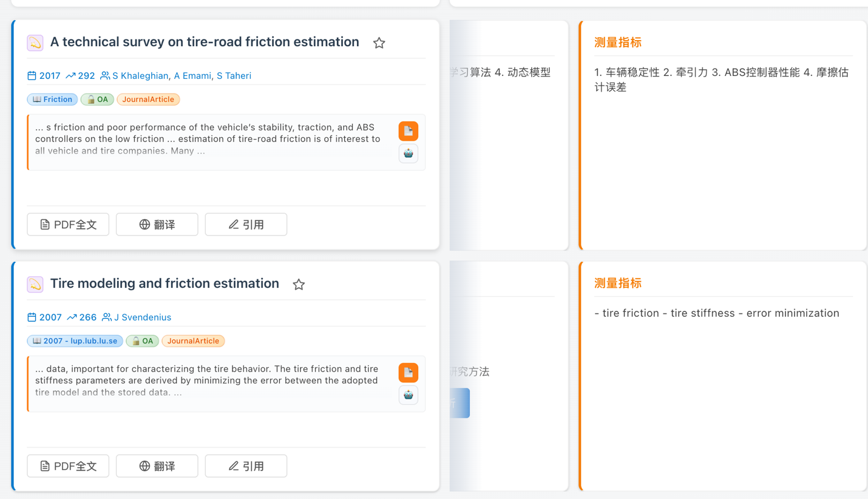
Task: Click robot icon in first paper abstract
Action: click(x=408, y=154)
